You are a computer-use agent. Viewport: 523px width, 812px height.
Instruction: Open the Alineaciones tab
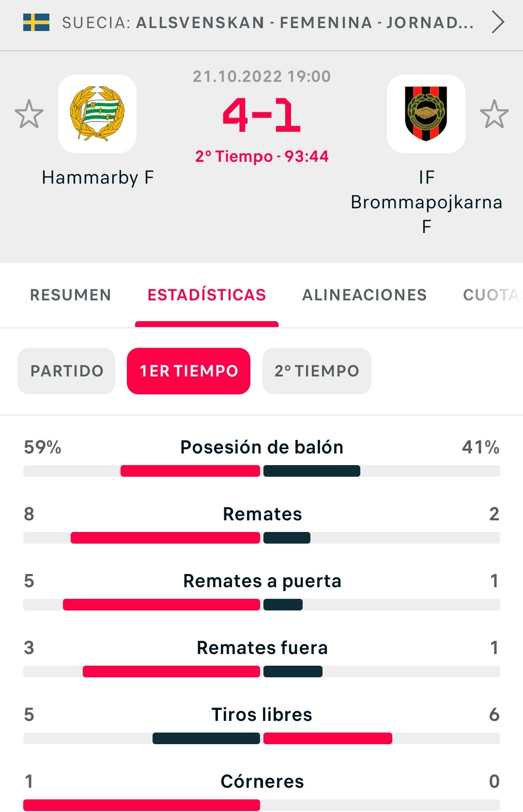pyautogui.click(x=365, y=295)
